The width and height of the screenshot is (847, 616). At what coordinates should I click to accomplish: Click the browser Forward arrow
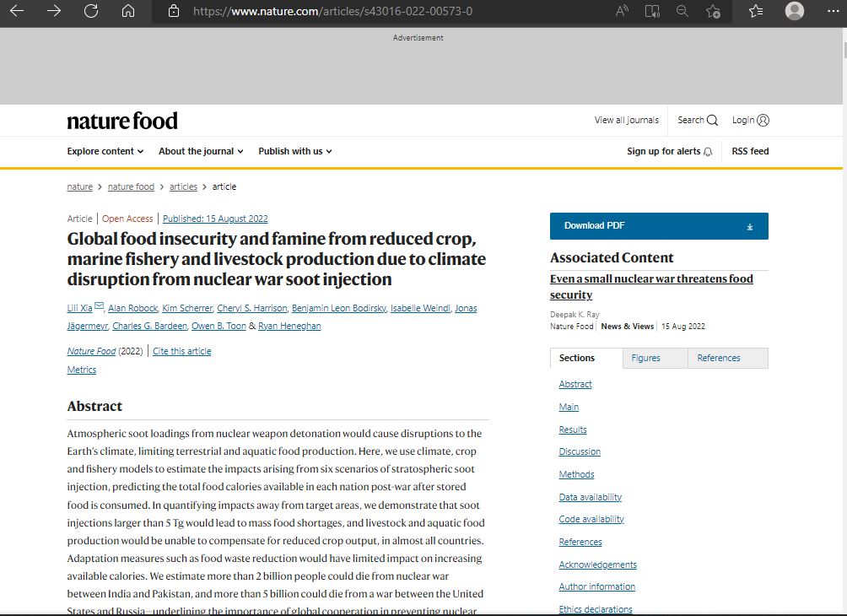tap(54, 11)
